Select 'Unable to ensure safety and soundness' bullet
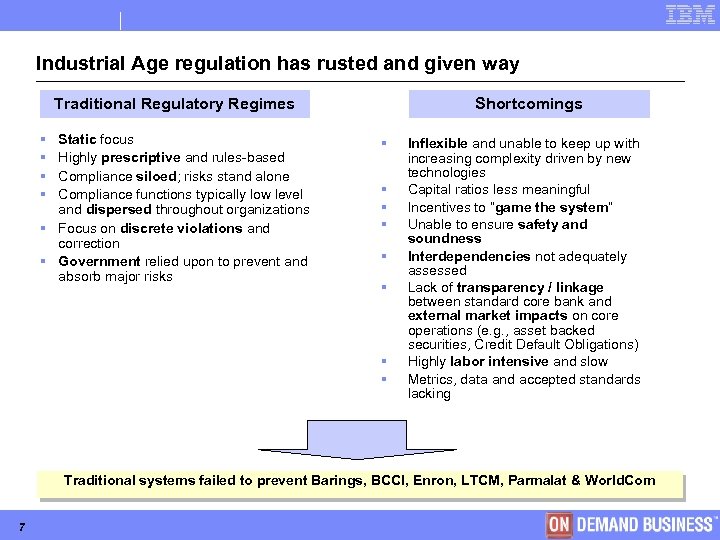 click(x=497, y=231)
